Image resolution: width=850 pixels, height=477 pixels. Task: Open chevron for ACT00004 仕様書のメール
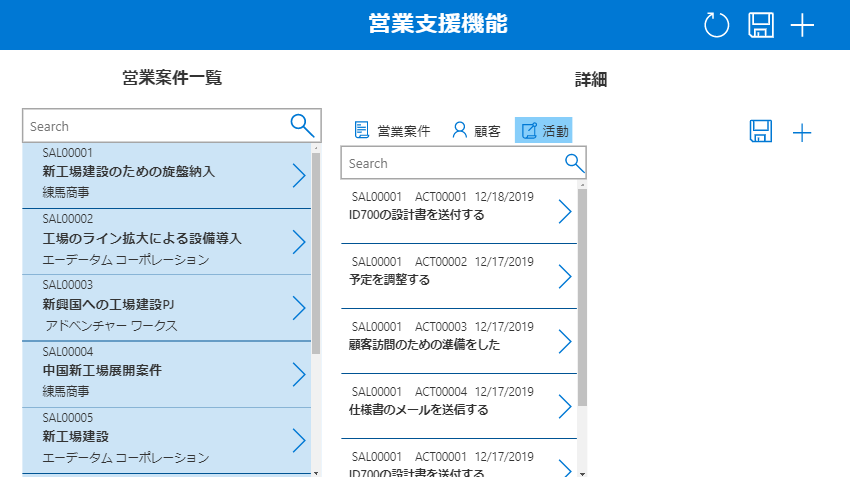click(565, 407)
